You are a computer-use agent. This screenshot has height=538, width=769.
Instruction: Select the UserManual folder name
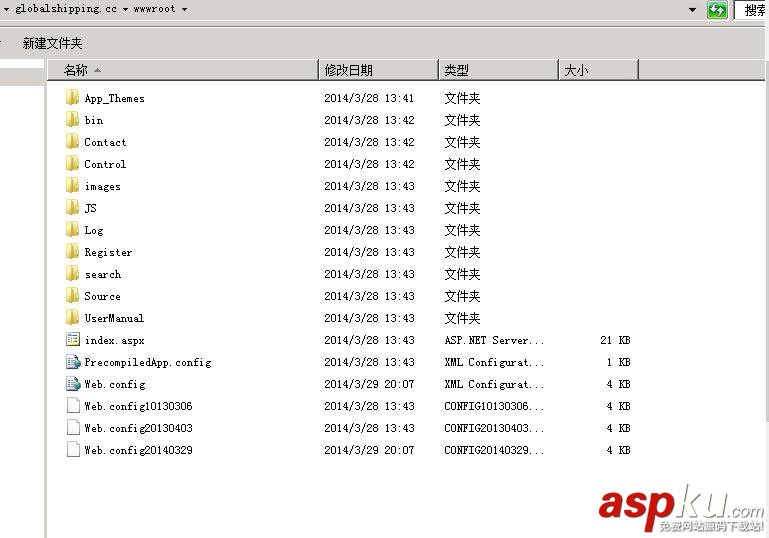pyautogui.click(x=114, y=318)
